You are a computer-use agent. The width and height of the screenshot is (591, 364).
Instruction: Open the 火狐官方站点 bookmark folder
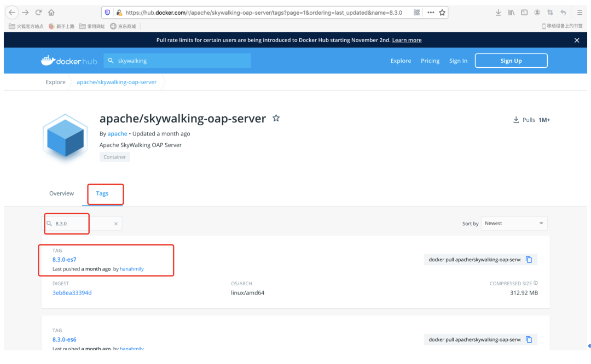click(x=26, y=26)
